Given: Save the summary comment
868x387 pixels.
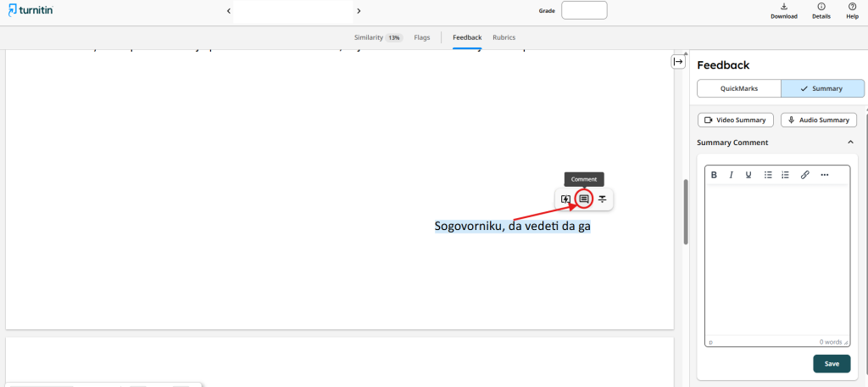Looking at the screenshot, I should [x=832, y=364].
